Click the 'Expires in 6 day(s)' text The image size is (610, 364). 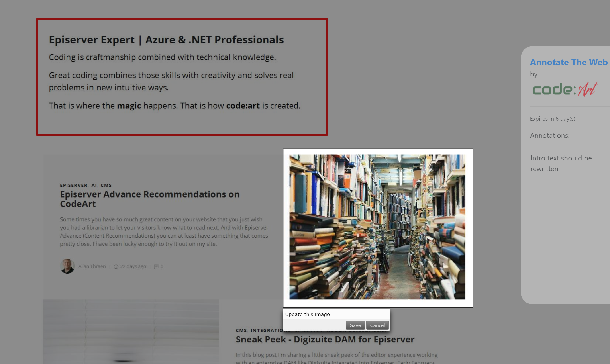coord(552,119)
